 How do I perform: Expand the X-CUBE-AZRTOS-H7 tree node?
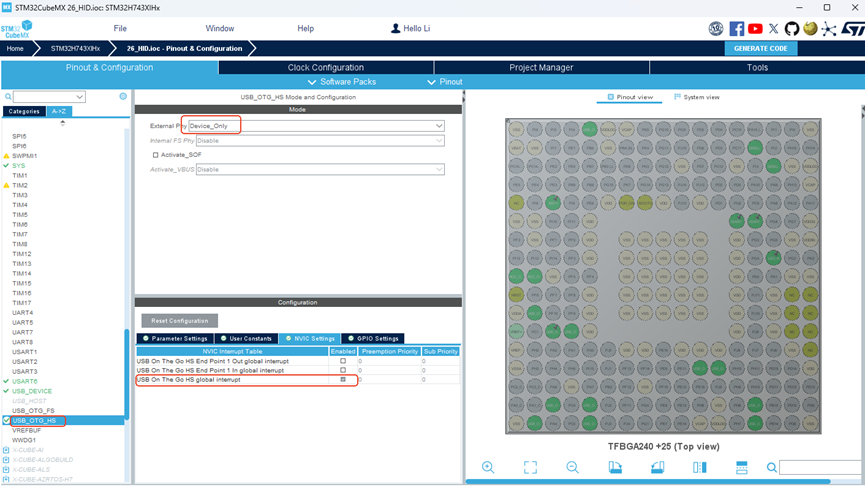point(6,479)
